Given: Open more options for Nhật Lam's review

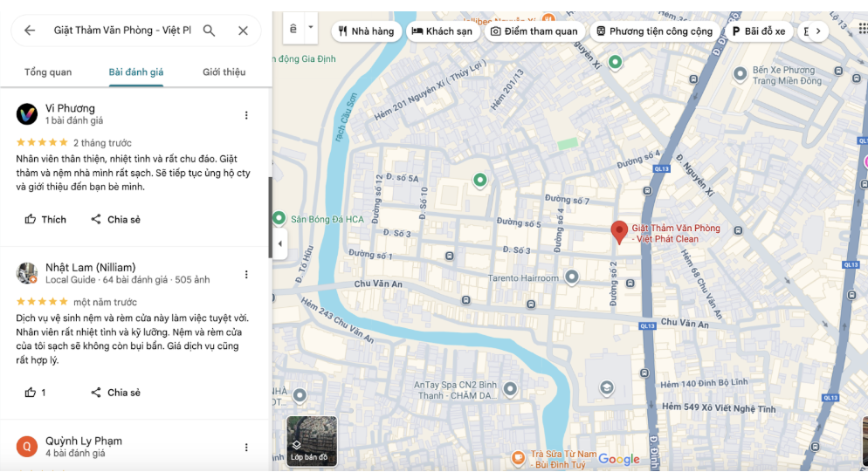Looking at the screenshot, I should pyautogui.click(x=246, y=274).
